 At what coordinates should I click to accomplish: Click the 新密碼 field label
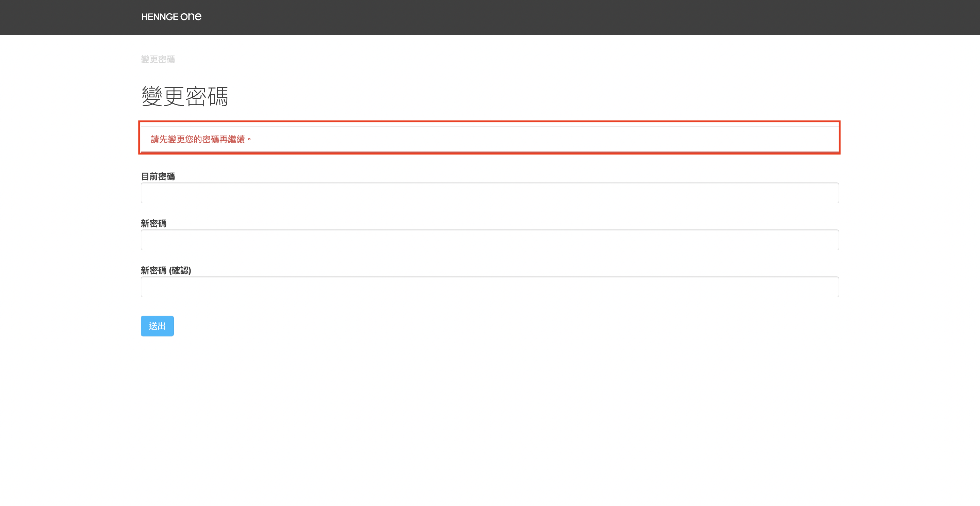pos(154,223)
